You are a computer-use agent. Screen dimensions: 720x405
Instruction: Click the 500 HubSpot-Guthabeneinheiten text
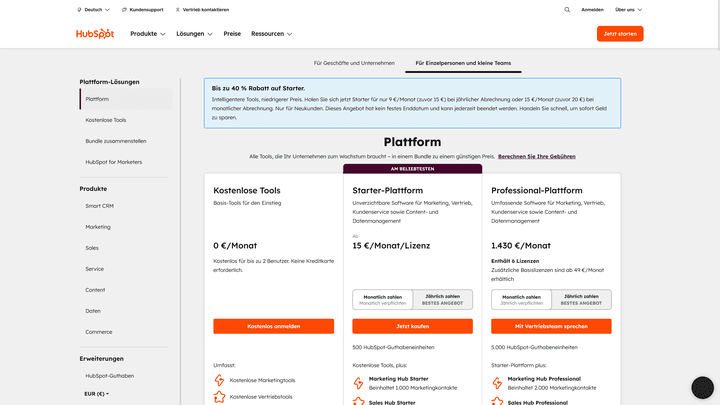[393, 348]
